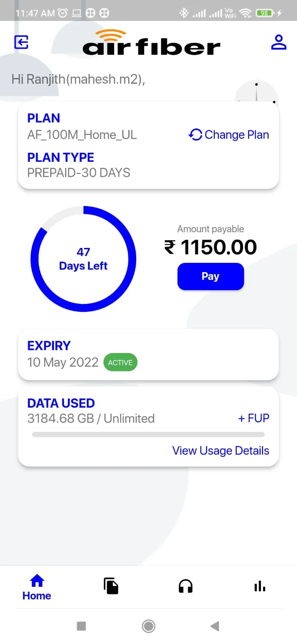Tap the Android home circle button
The height and width of the screenshot is (644, 297).
pos(148,626)
